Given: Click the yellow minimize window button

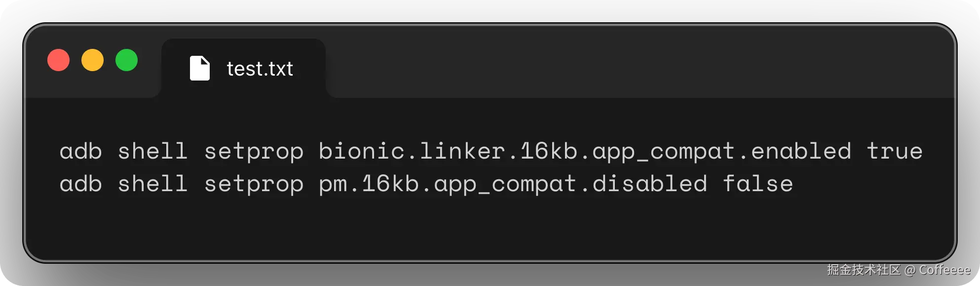Looking at the screenshot, I should [x=92, y=60].
